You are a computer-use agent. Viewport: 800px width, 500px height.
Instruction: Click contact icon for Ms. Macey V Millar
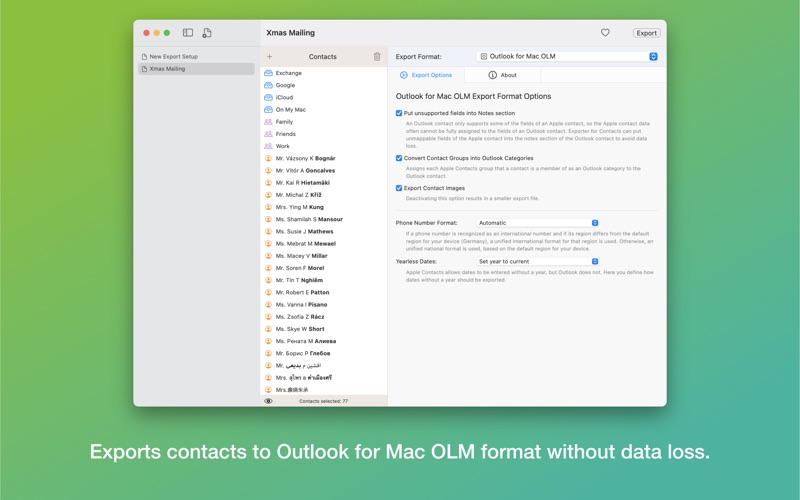coord(268,256)
